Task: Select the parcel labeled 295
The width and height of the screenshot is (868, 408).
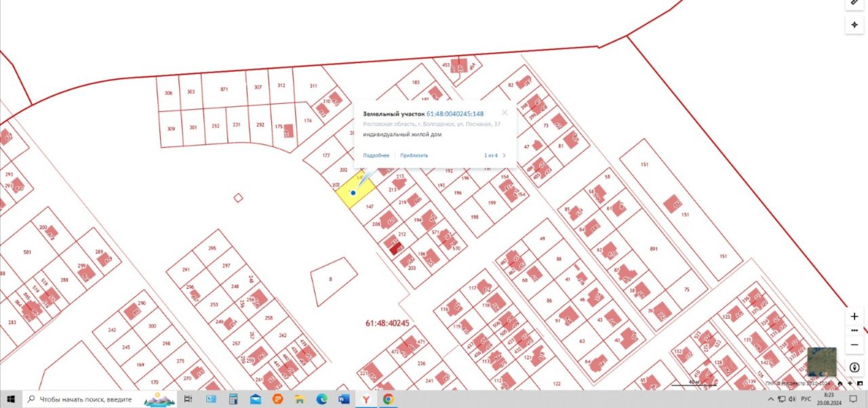Action: (212, 249)
